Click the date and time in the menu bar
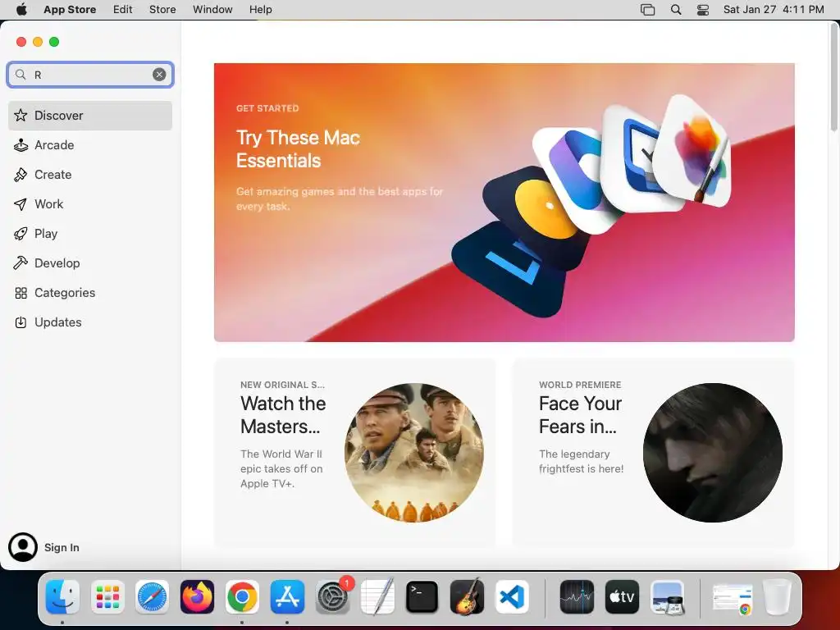This screenshot has width=840, height=630. (774, 10)
